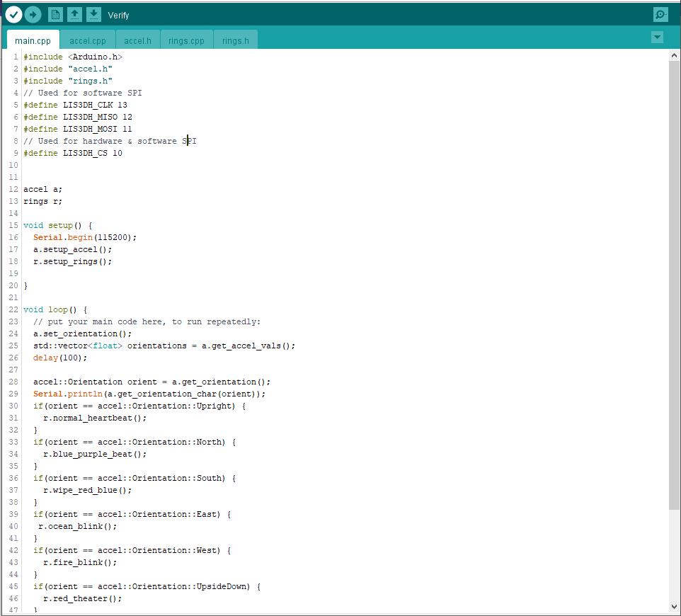681x616 pixels.
Task: Click the vertical scrollbar thumb
Action: [x=674, y=285]
